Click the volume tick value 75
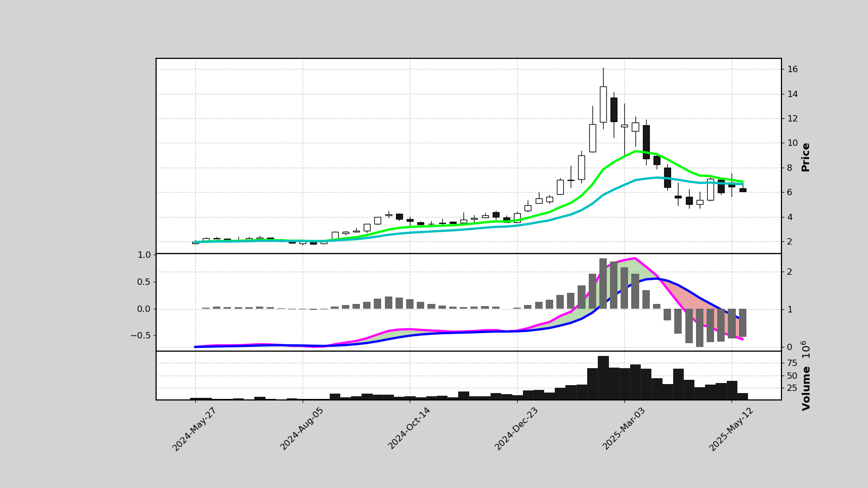868x488 pixels. point(792,363)
